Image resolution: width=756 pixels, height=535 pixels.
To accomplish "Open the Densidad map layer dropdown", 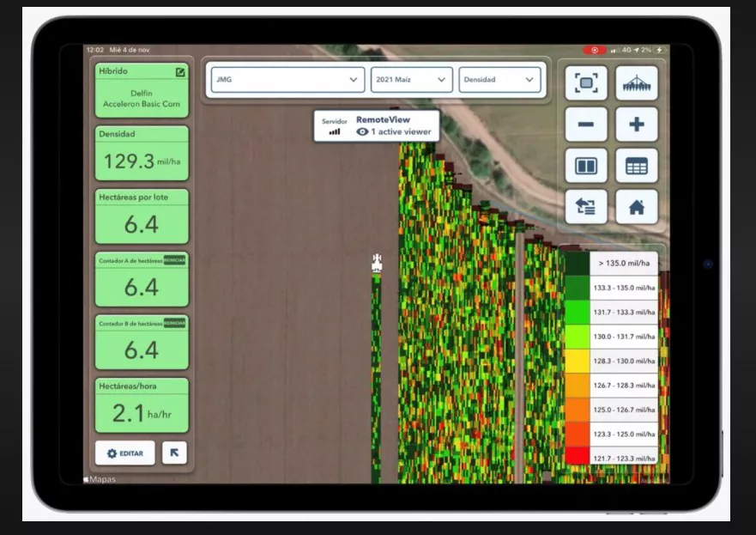I will click(499, 80).
